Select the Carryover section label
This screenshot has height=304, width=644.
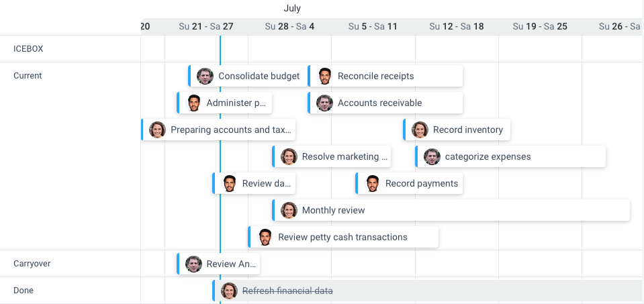[32, 263]
